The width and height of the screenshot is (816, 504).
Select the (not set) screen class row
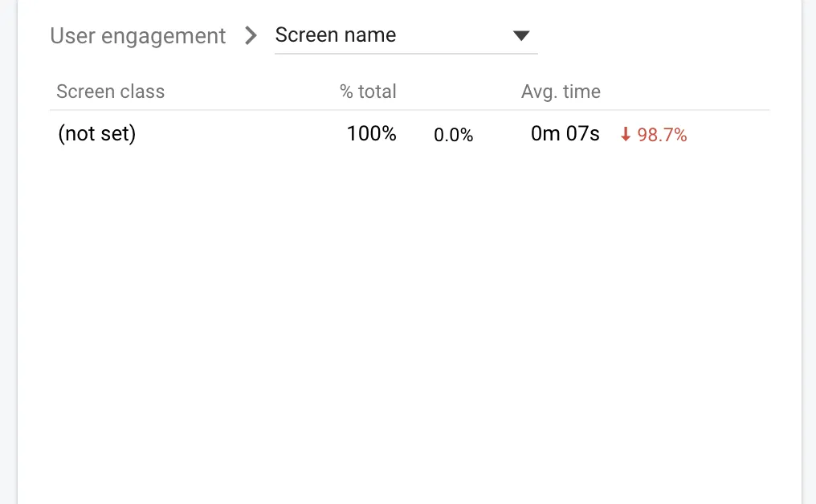click(97, 134)
